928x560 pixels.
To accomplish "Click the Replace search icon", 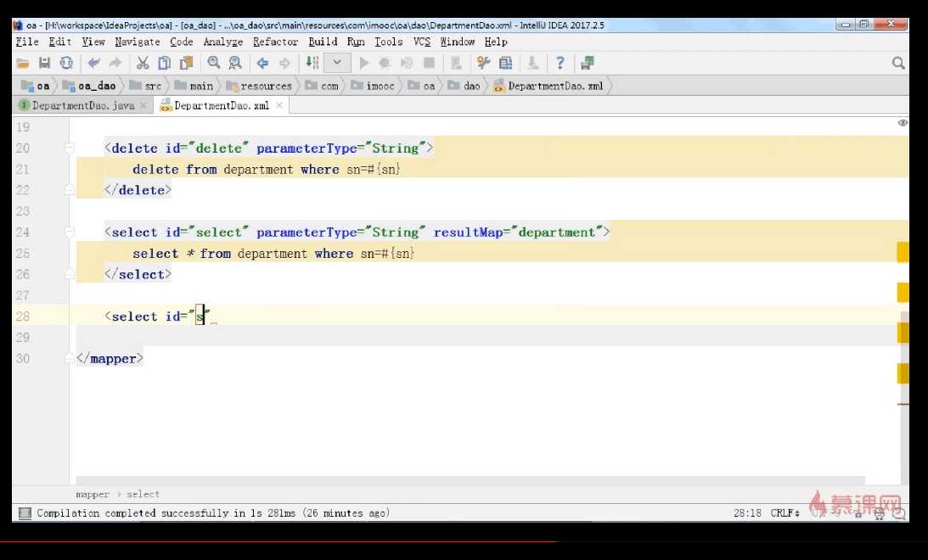I will [x=235, y=64].
